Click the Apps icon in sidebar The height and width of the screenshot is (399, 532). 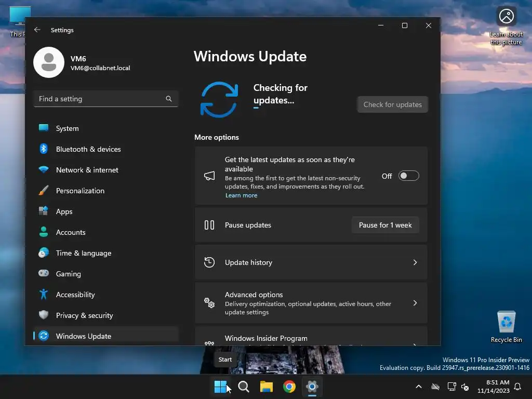click(x=44, y=211)
